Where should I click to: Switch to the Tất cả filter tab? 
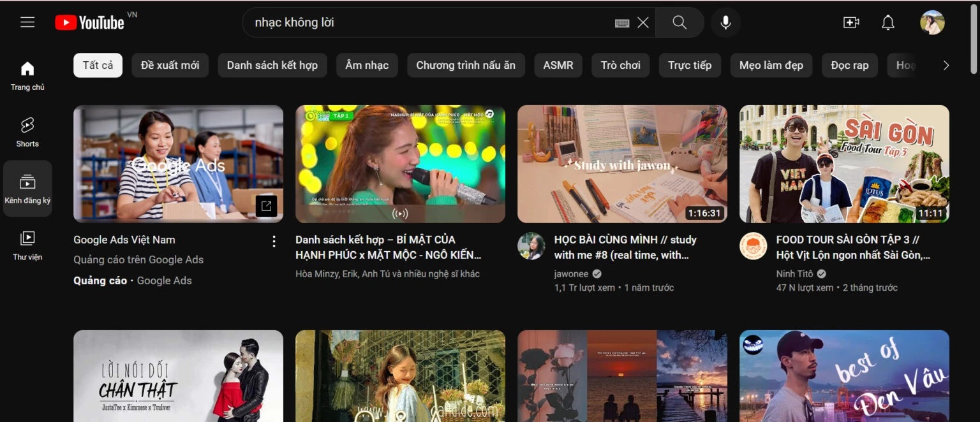point(98,64)
